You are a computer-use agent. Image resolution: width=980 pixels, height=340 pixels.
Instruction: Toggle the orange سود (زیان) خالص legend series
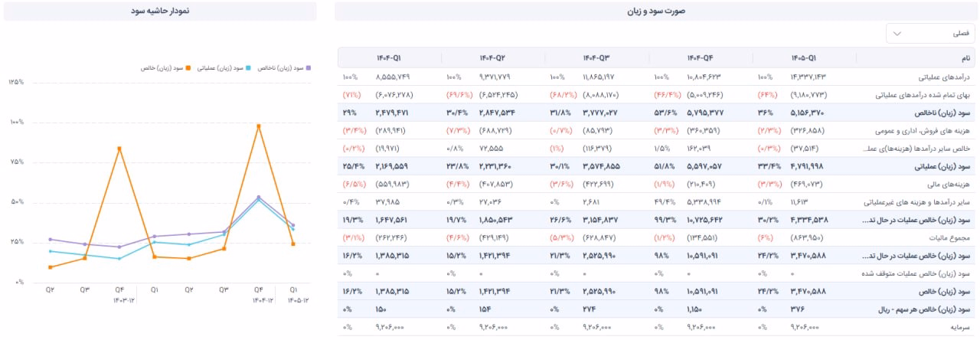[165, 67]
